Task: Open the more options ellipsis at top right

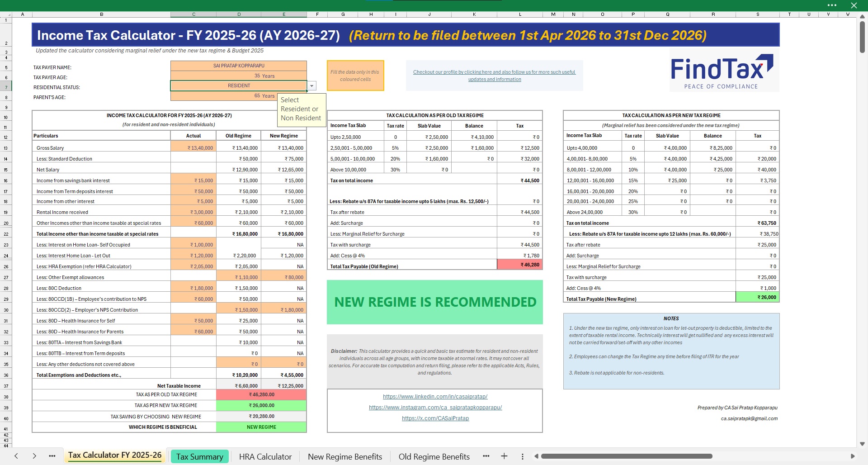Action: [x=832, y=5]
